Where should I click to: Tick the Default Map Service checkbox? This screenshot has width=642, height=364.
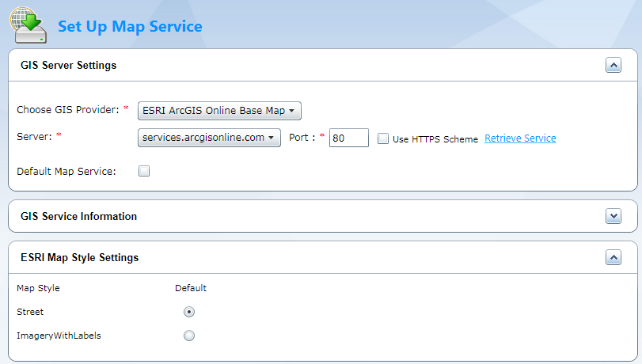(144, 171)
